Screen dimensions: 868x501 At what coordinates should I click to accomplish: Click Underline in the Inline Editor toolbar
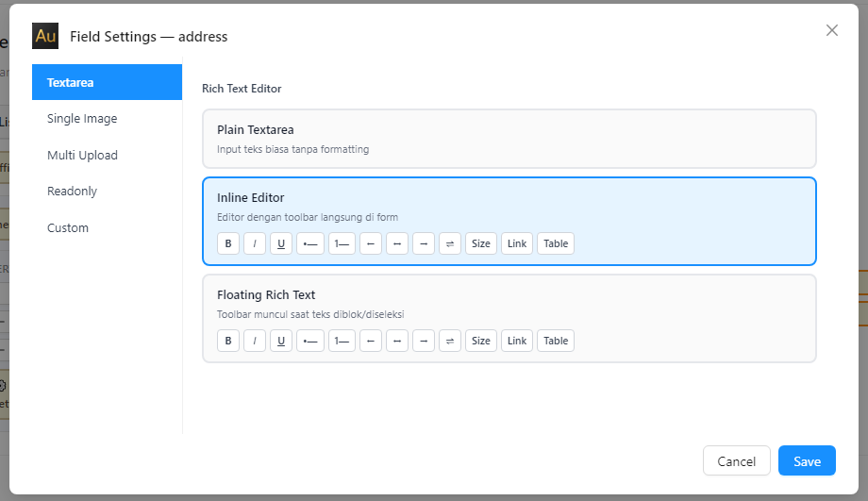[281, 243]
